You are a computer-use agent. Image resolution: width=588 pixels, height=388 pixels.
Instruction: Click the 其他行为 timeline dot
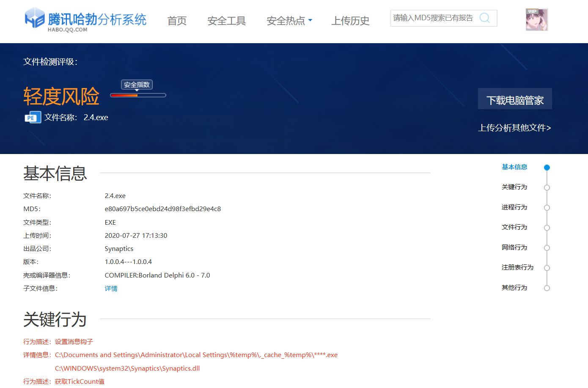547,288
